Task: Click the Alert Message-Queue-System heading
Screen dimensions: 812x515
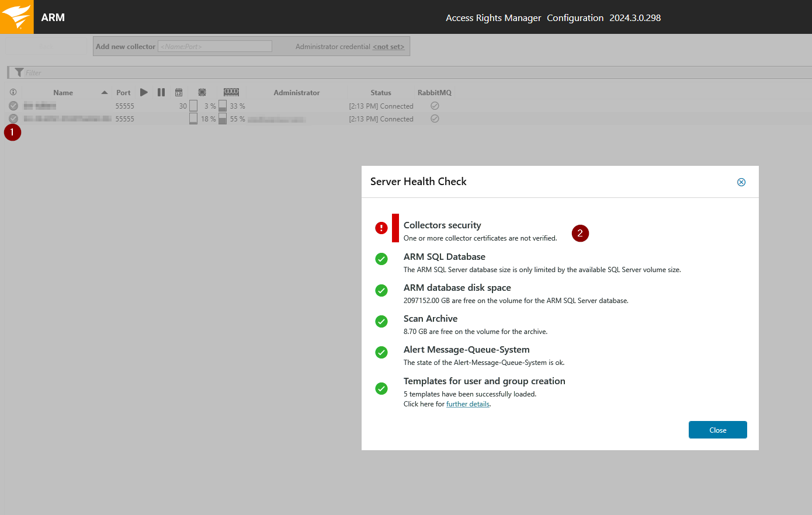Action: click(x=467, y=349)
